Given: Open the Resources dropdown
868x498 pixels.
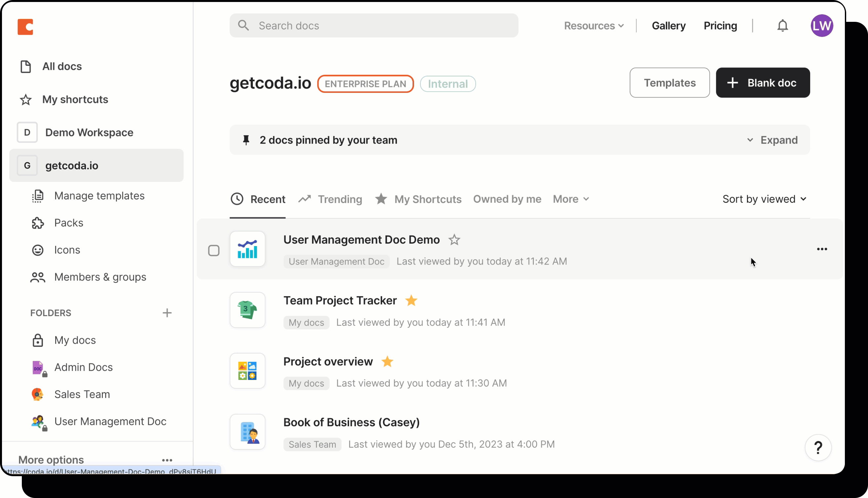Looking at the screenshot, I should (x=594, y=25).
